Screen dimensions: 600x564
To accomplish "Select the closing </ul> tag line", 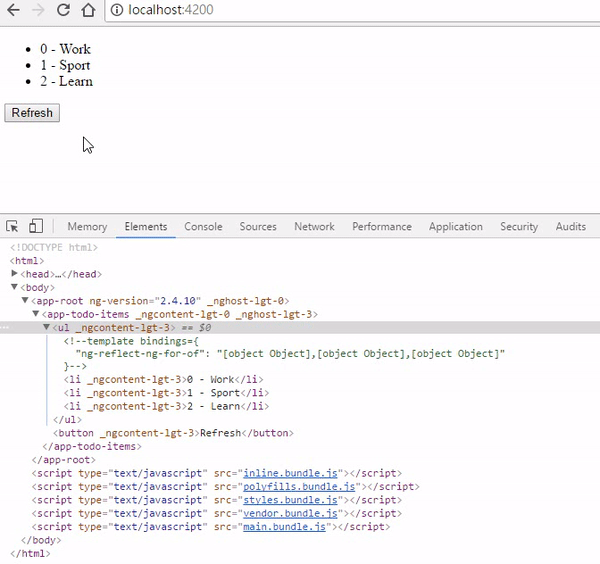I will [67, 420].
